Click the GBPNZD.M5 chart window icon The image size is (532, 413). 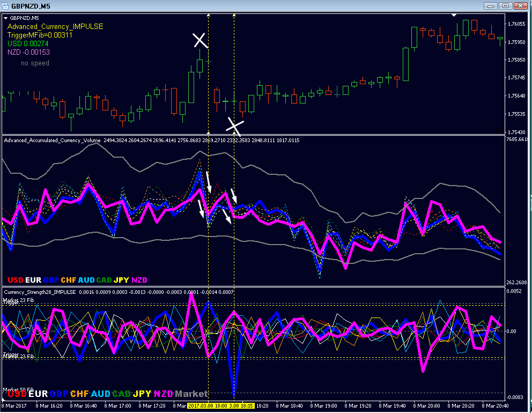pos(5,5)
